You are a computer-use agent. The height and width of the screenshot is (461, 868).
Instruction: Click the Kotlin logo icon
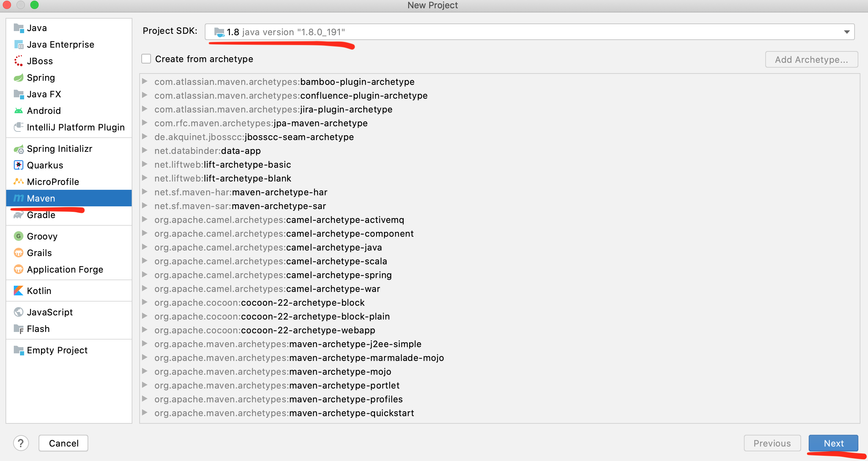click(x=18, y=291)
